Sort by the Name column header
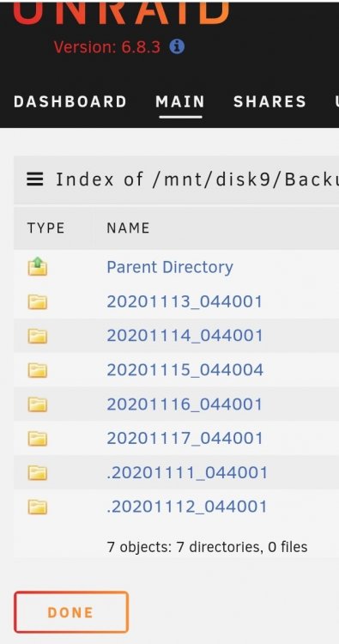This screenshot has height=644, width=339. coord(128,228)
